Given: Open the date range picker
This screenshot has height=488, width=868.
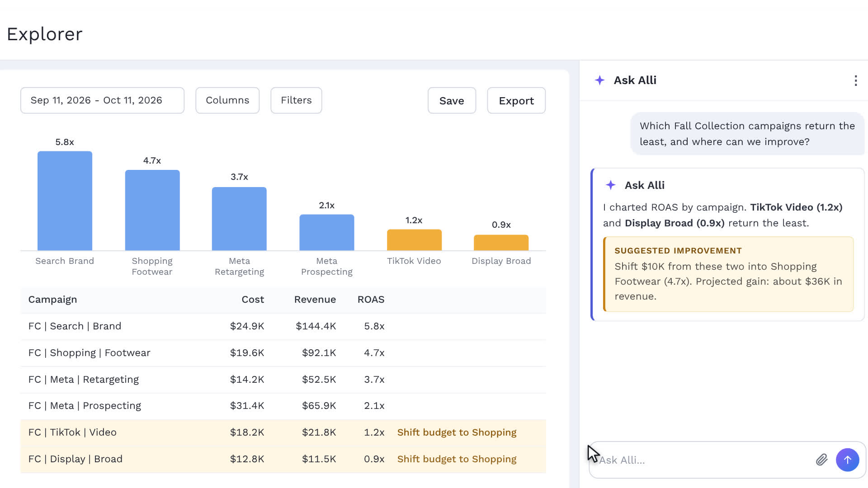Looking at the screenshot, I should pos(102,100).
